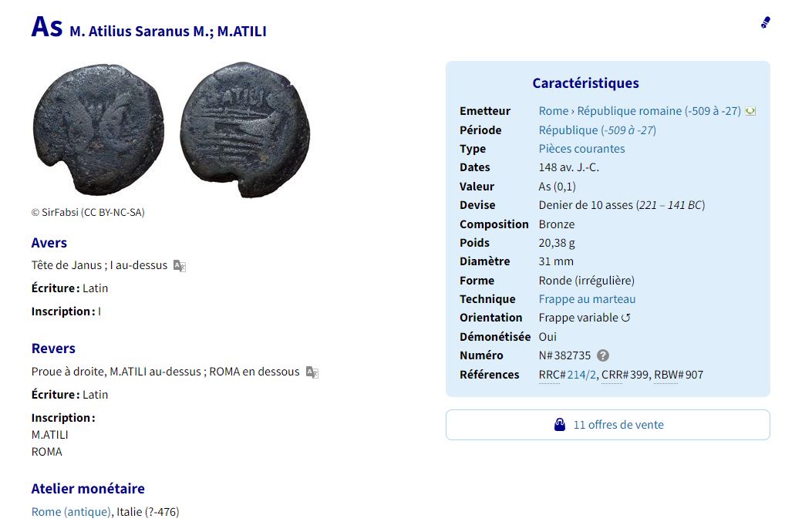The width and height of the screenshot is (795, 532).
Task: Open the République period link
Action: (x=596, y=130)
